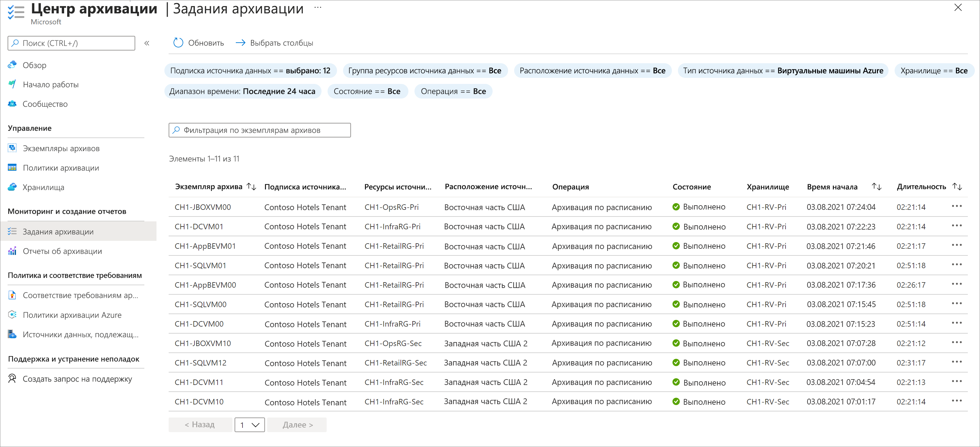The width and height of the screenshot is (980, 447).
Task: Open the row menu for CH1-DCVM11
Action: point(957,382)
